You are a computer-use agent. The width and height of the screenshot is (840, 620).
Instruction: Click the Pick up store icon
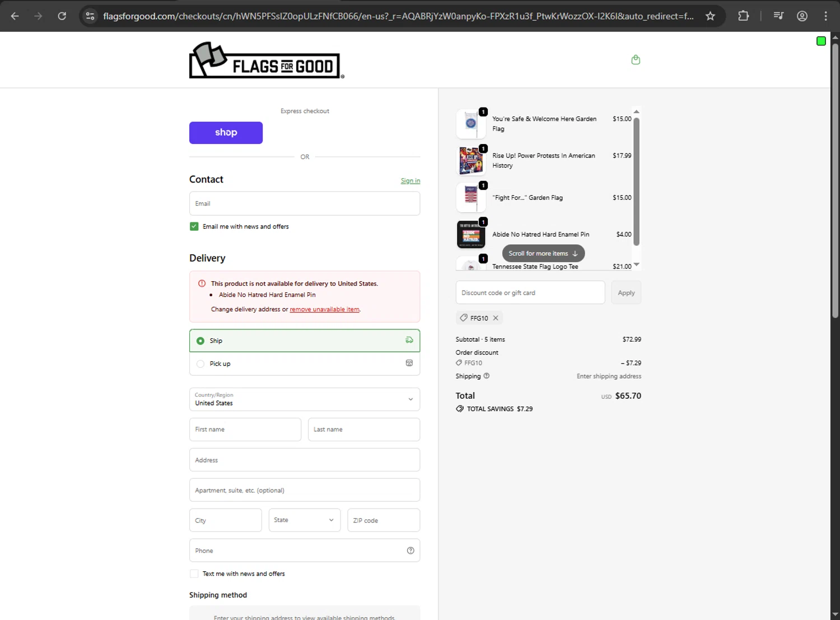(409, 363)
